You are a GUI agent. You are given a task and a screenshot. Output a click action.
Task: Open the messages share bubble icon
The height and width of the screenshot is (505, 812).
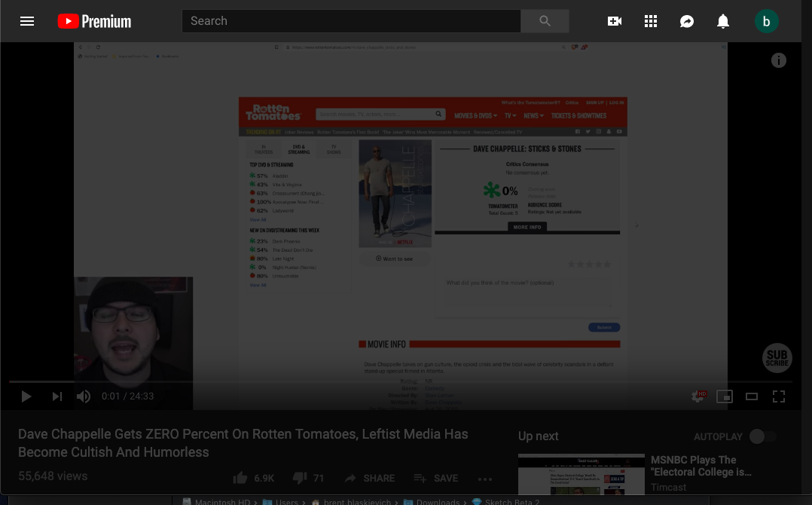pos(687,21)
